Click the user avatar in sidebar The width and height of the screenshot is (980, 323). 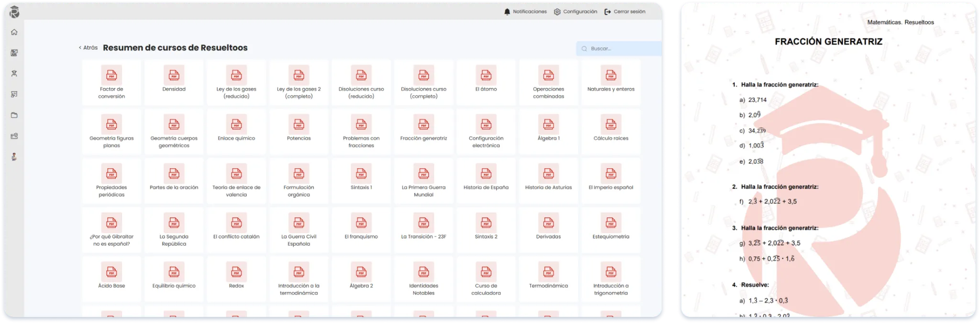pos(14,157)
